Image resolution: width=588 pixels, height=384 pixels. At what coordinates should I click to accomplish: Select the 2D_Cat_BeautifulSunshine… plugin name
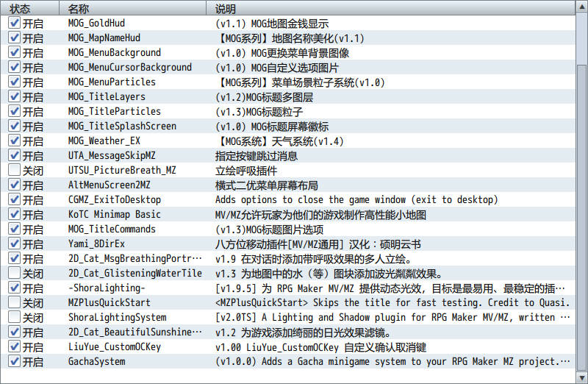[135, 333]
